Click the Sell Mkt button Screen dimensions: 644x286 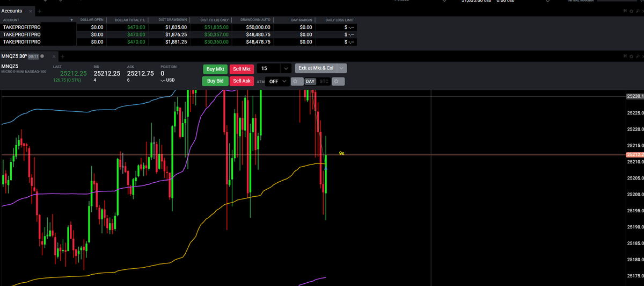click(x=242, y=69)
